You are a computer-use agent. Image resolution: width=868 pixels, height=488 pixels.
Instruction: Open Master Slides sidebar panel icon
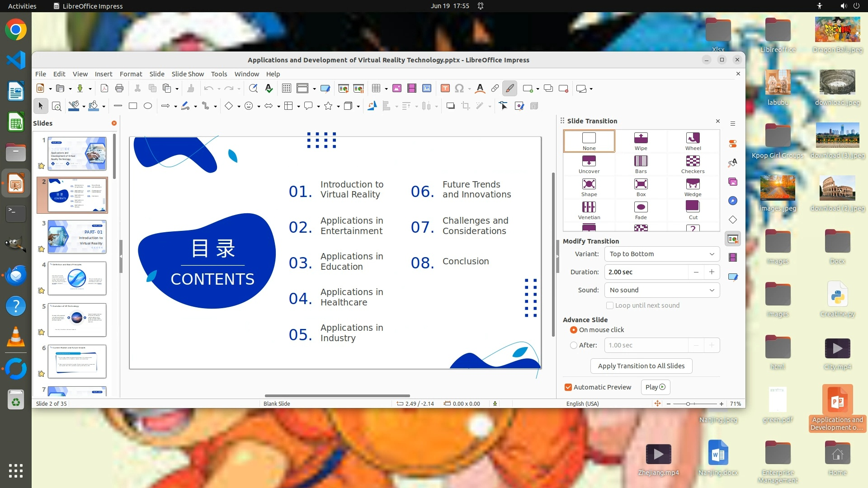(733, 277)
